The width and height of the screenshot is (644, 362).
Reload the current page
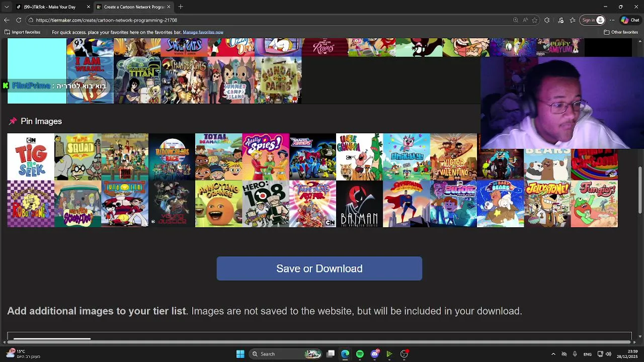(x=19, y=20)
